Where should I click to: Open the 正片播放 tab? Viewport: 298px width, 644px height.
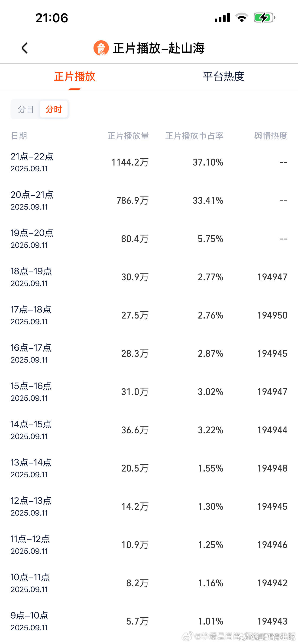point(74,77)
